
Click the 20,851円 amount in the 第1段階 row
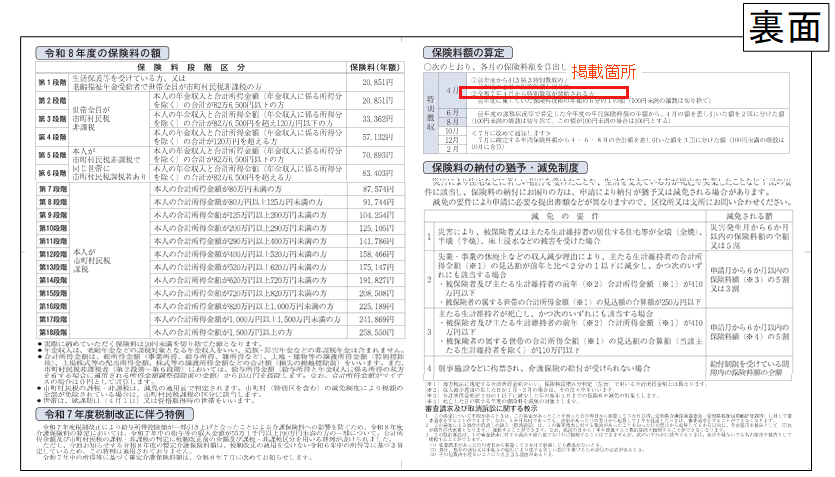[x=378, y=83]
